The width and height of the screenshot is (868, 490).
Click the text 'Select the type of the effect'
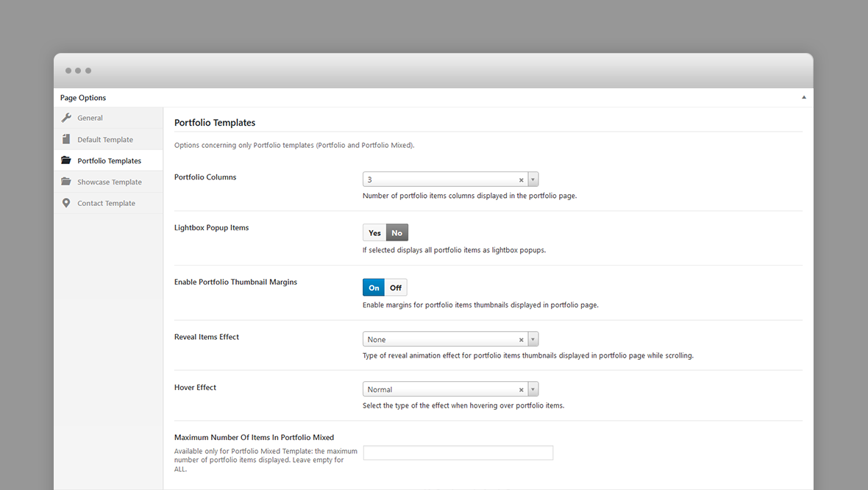point(463,406)
